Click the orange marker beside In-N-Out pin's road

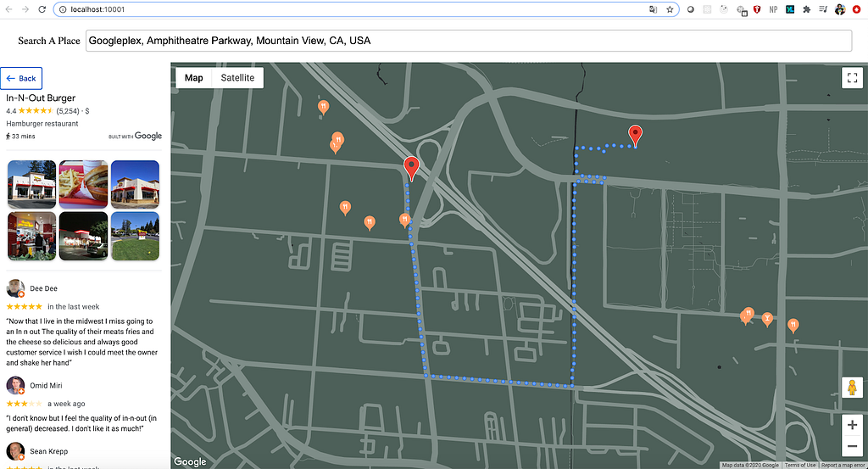404,221
